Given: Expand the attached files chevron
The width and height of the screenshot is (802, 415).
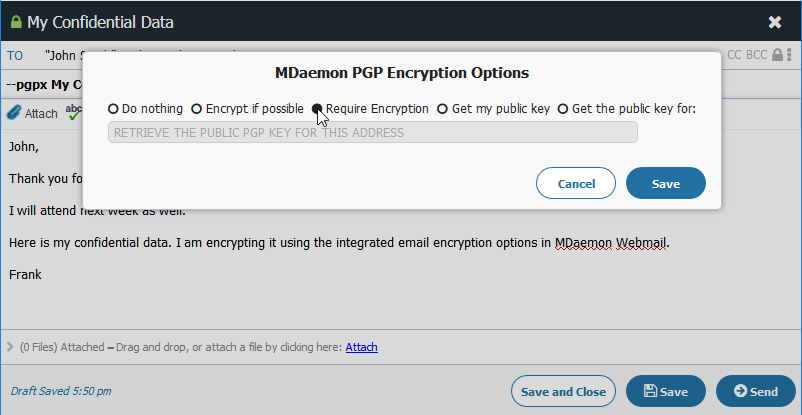Looking at the screenshot, I should tap(10, 347).
